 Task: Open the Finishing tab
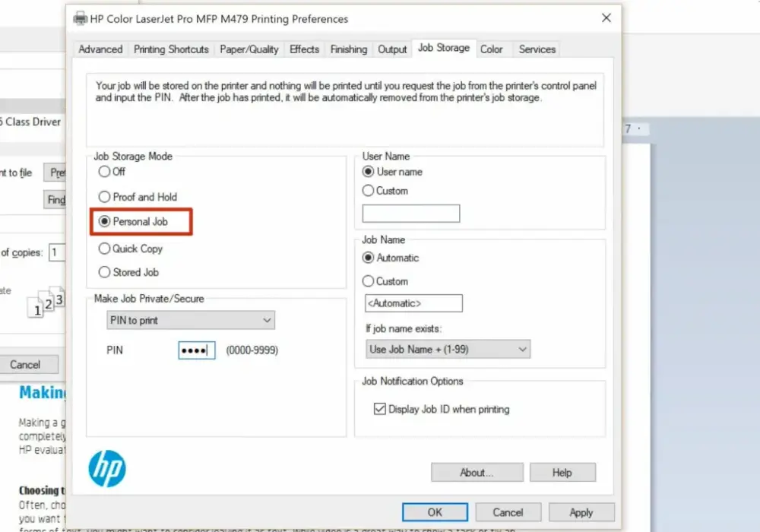(x=349, y=49)
